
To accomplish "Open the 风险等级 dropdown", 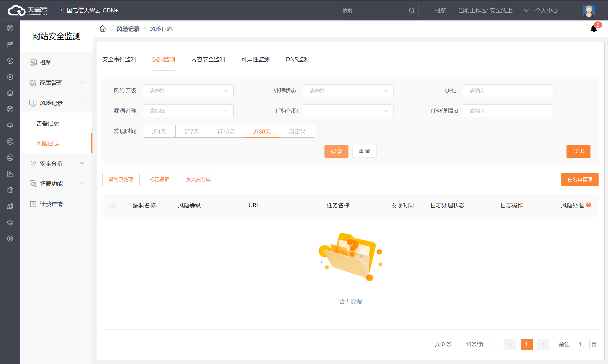I will 188,91.
